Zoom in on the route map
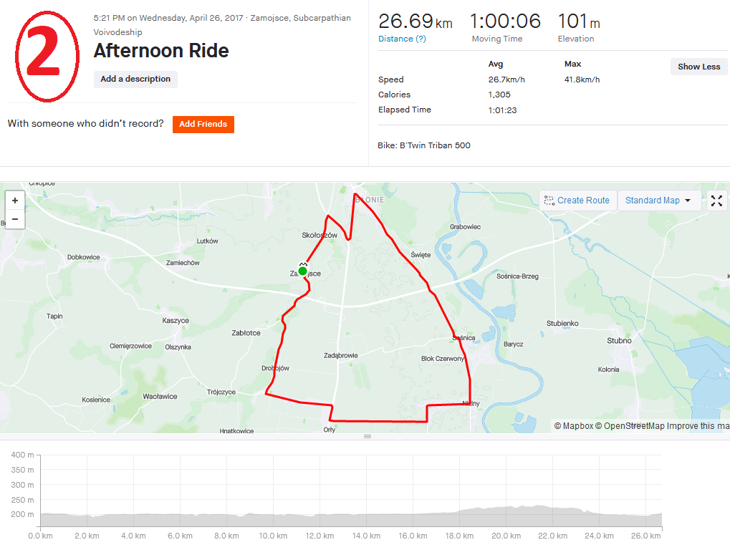Screen dimensions: 730x560 tap(15, 201)
